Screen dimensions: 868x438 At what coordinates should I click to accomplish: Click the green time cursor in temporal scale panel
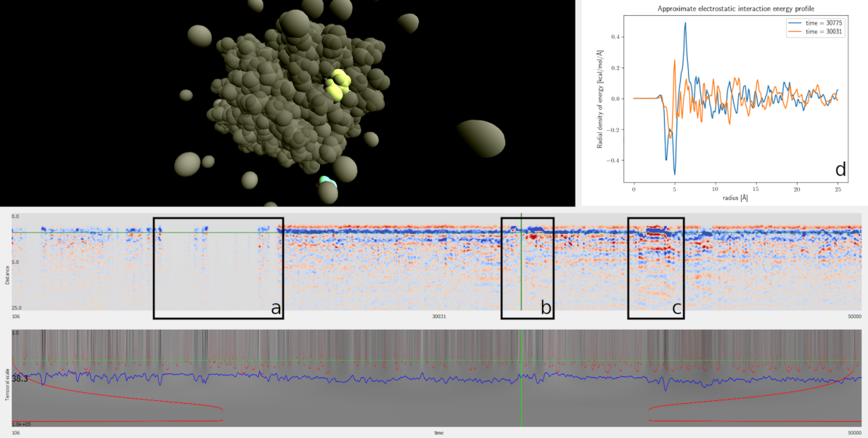click(521, 392)
